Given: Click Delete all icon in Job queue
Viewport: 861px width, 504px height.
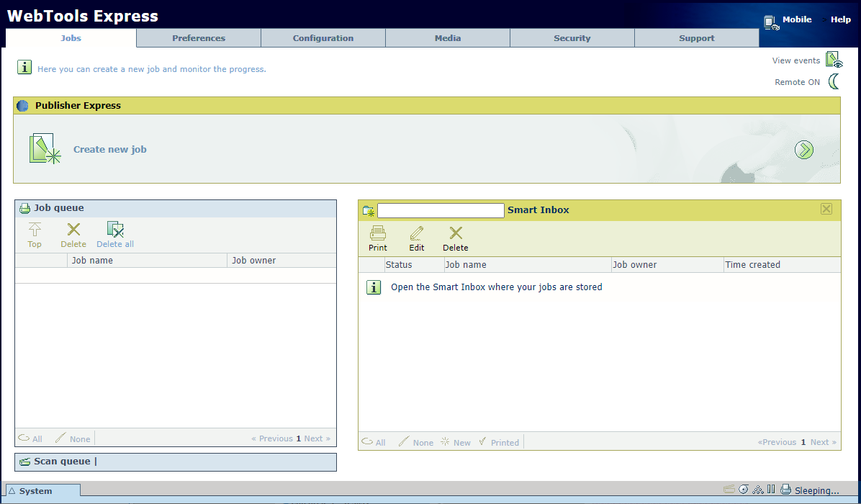Looking at the screenshot, I should click(x=115, y=230).
